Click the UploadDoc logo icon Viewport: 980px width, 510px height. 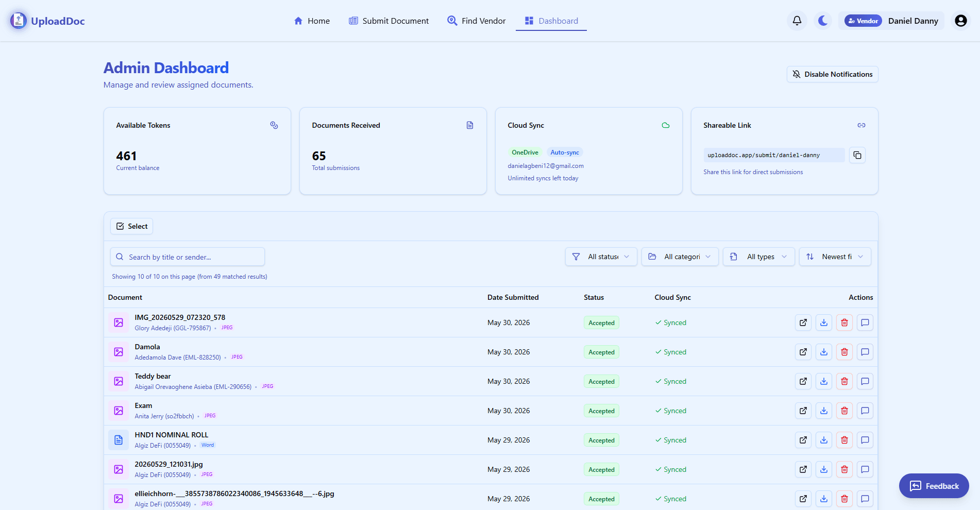[19, 21]
